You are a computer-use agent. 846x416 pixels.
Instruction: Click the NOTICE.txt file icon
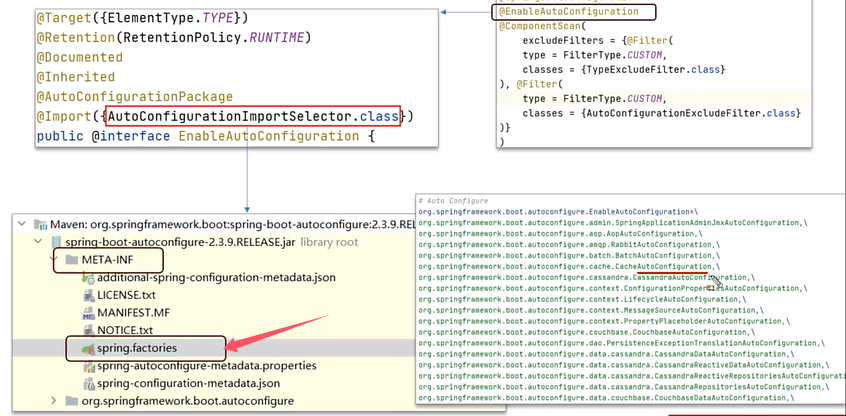tap(88, 330)
